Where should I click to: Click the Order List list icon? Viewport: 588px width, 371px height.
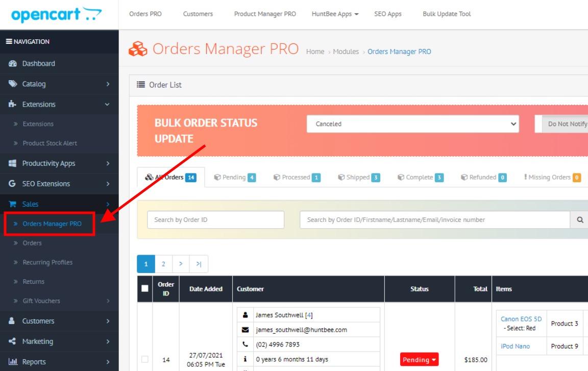pyautogui.click(x=141, y=85)
